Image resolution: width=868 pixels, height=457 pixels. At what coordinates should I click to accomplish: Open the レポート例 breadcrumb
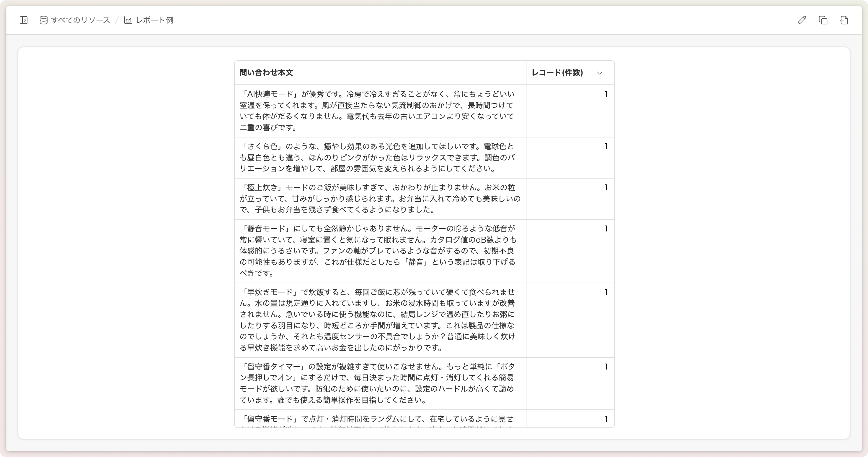tap(154, 20)
